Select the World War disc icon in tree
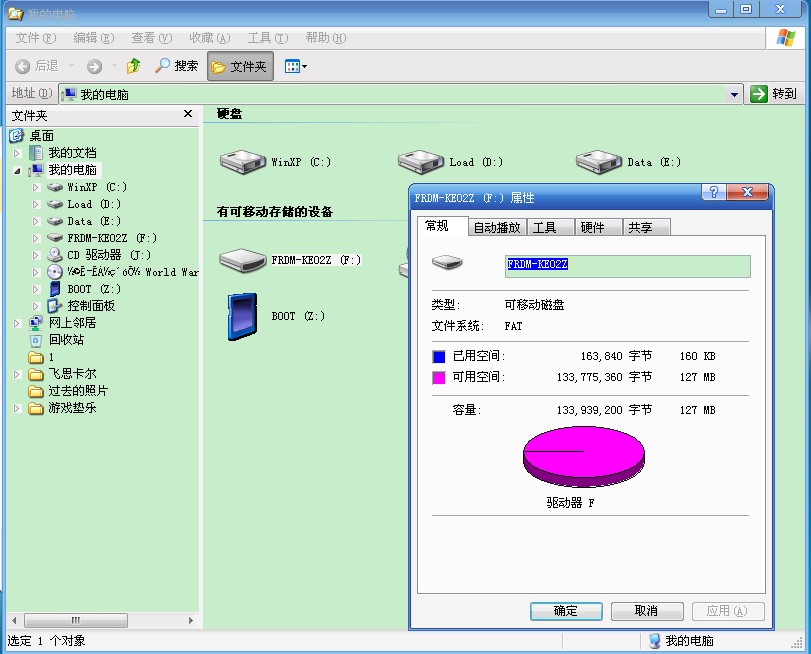This screenshot has width=811, height=654. 55,272
